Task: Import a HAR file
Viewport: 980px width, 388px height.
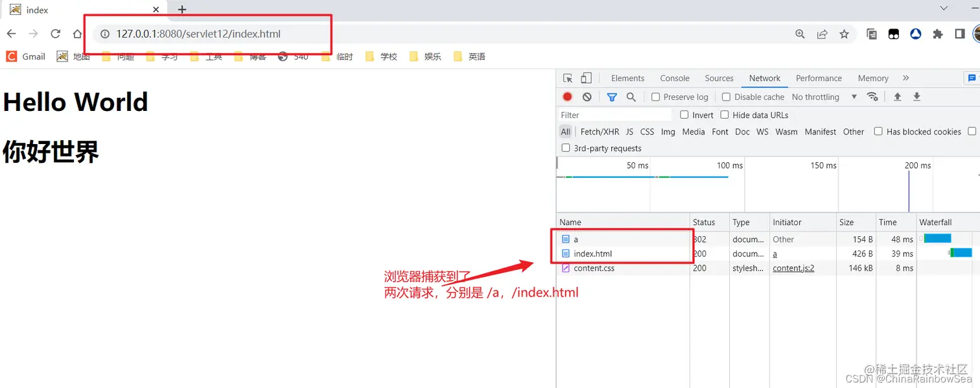Action: [x=898, y=97]
